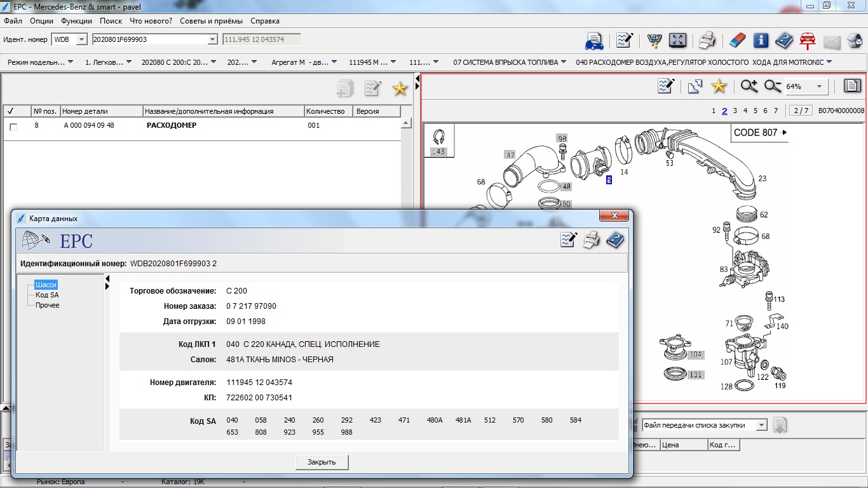Screen dimensions: 868x488
Task: Click the blue info icon
Action: (x=761, y=41)
